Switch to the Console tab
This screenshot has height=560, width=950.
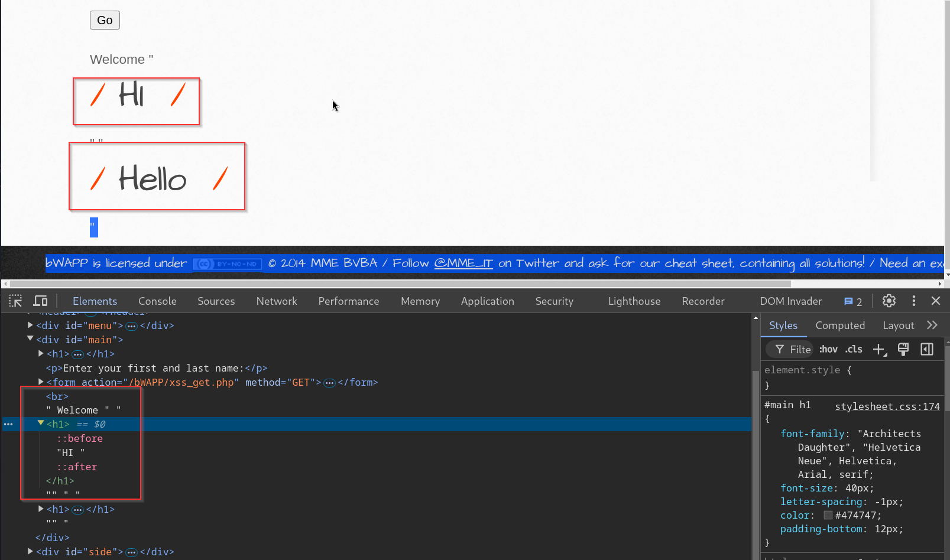(x=157, y=301)
